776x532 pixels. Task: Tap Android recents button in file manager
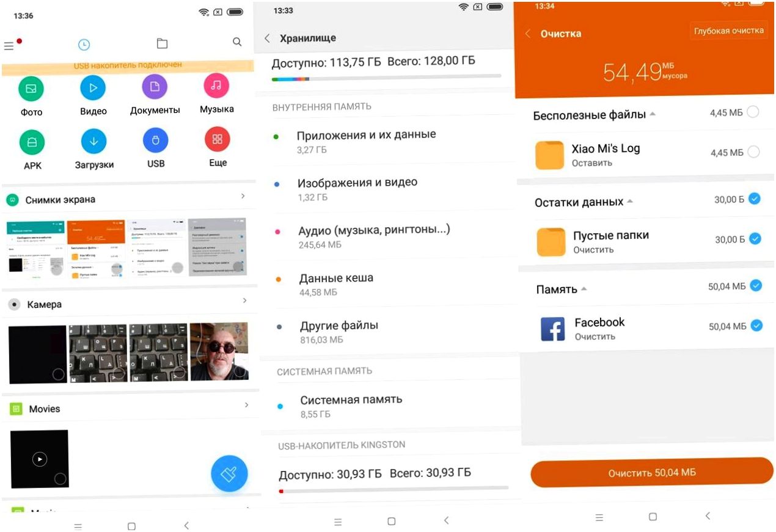[x=78, y=527]
